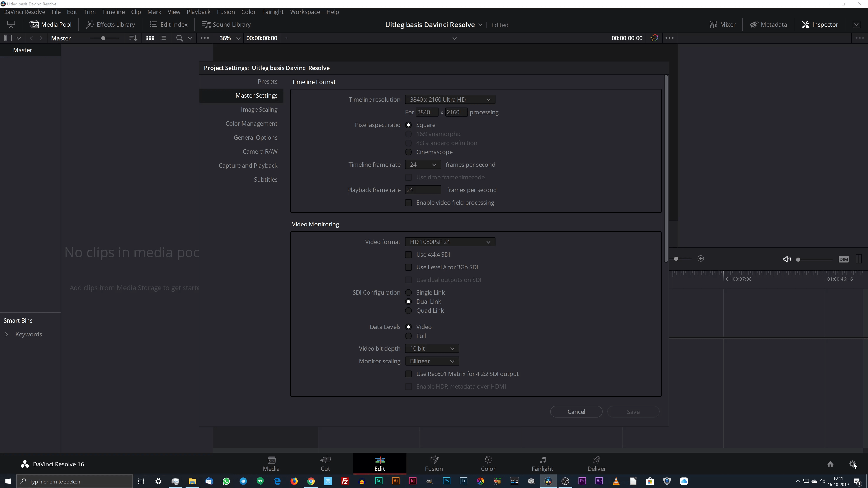Open the Media page icon
The width and height of the screenshot is (868, 488).
click(271, 463)
